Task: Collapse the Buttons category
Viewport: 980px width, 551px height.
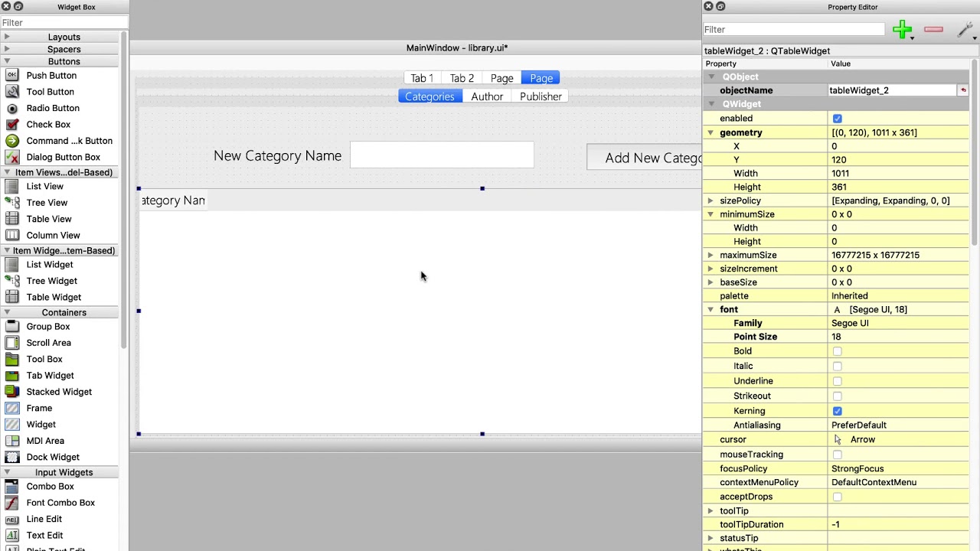Action: tap(7, 61)
